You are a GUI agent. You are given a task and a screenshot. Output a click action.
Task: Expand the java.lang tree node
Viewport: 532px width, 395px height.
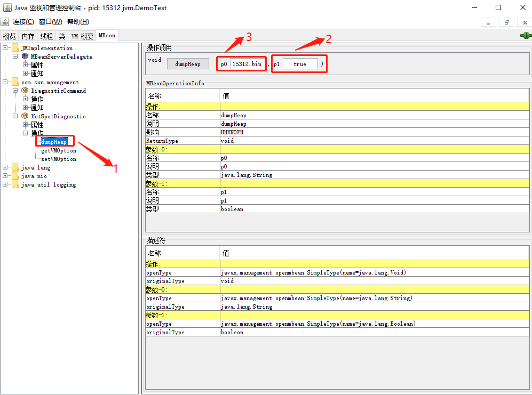click(x=5, y=167)
